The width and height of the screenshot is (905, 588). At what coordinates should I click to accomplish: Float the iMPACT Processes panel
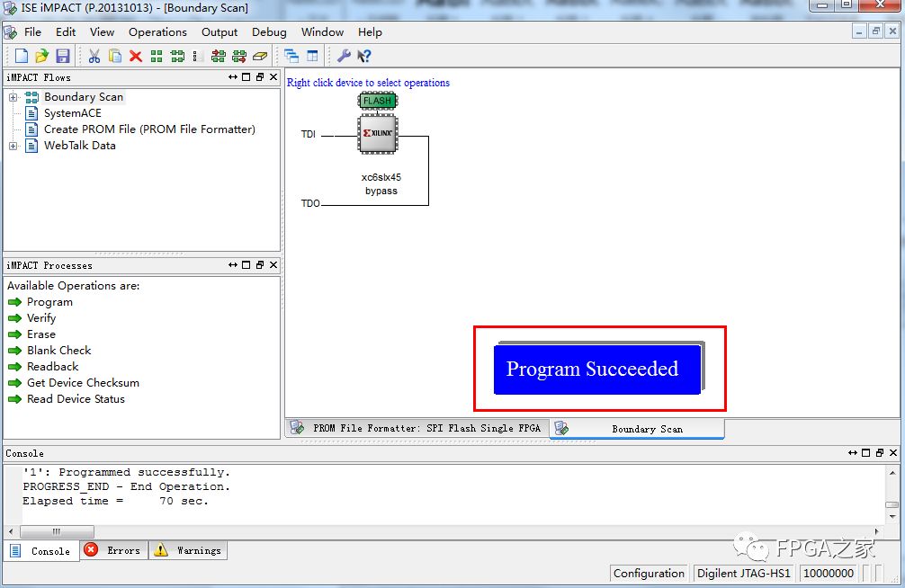[x=260, y=265]
